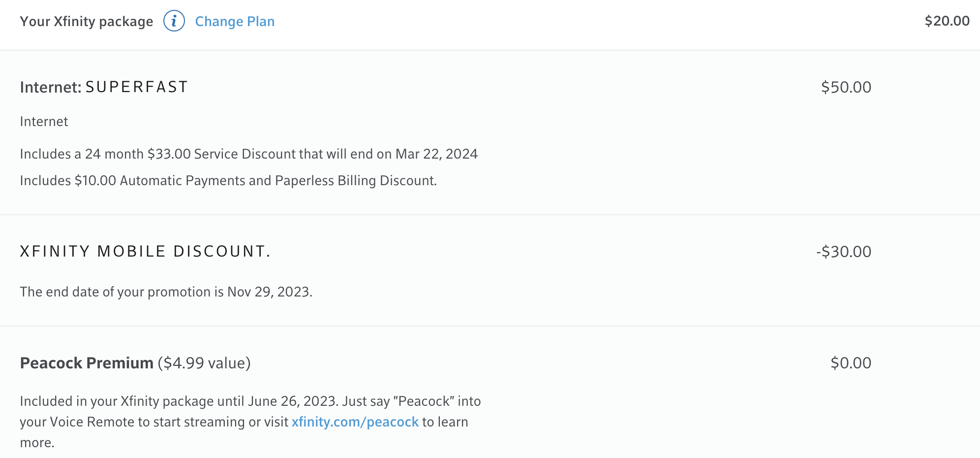Visit the xfinity.com/peacock link
The image size is (980, 458).
point(355,422)
